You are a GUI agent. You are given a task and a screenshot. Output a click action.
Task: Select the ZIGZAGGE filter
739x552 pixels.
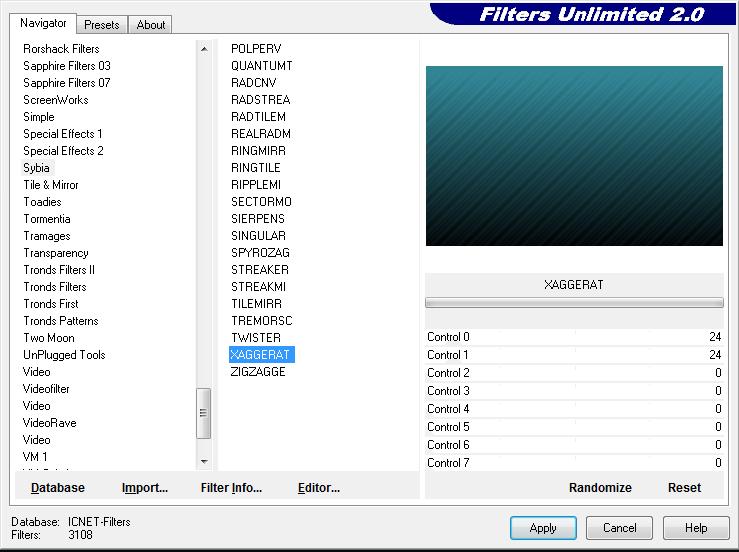pos(258,371)
